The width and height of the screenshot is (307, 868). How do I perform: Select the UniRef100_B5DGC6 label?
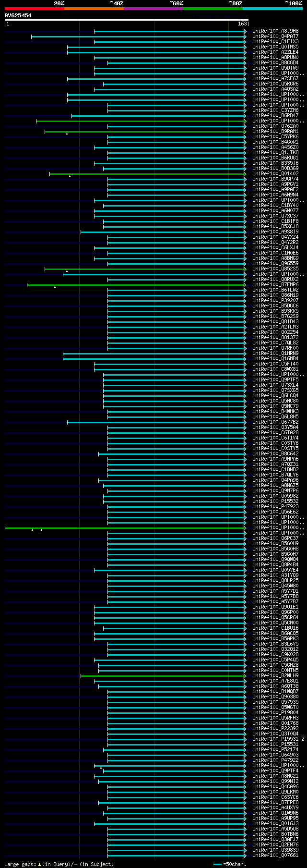275,306
